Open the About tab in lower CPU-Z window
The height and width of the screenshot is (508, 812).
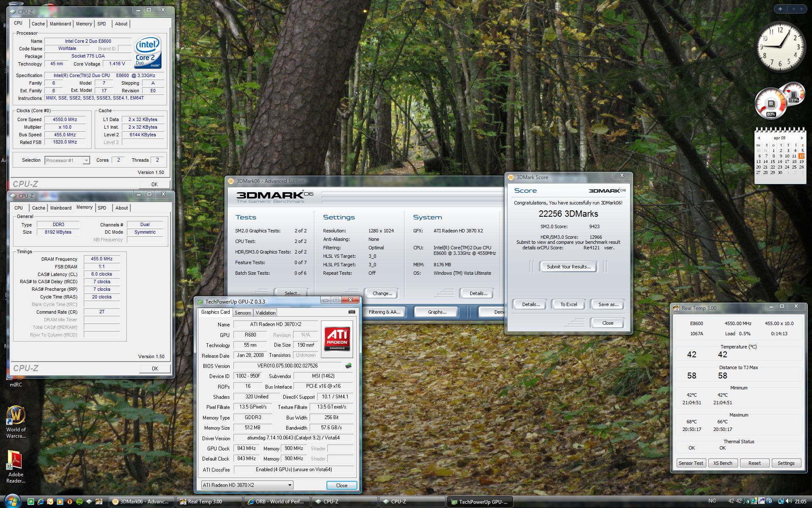[x=121, y=208]
